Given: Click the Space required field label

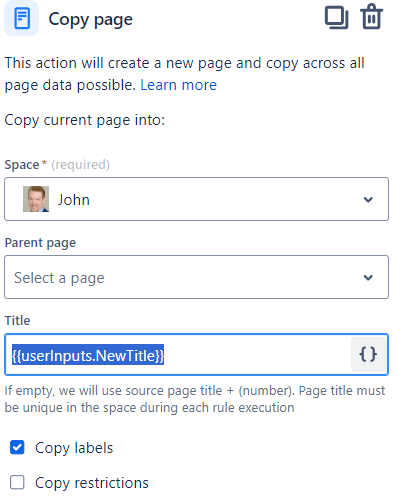Looking at the screenshot, I should 57,165.
